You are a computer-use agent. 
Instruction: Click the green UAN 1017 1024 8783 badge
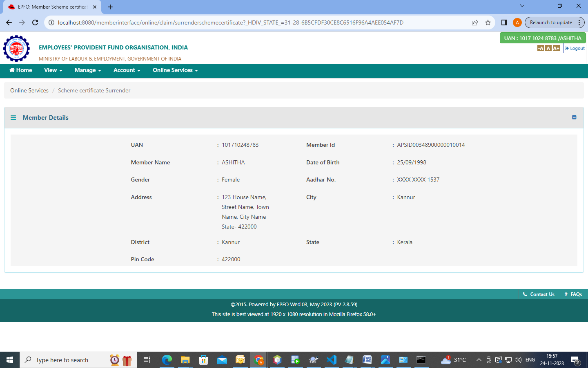coord(543,38)
